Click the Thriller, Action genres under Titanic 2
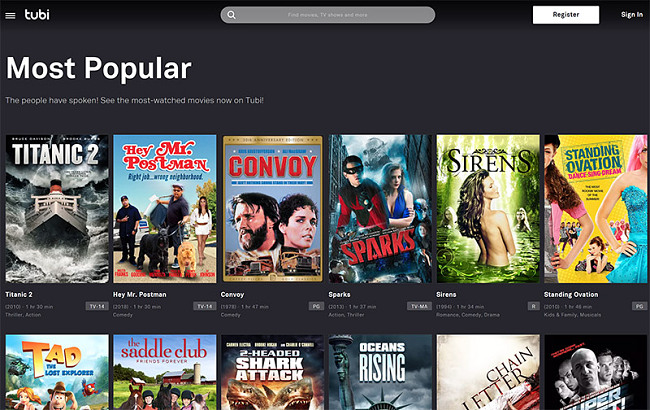 [23, 315]
